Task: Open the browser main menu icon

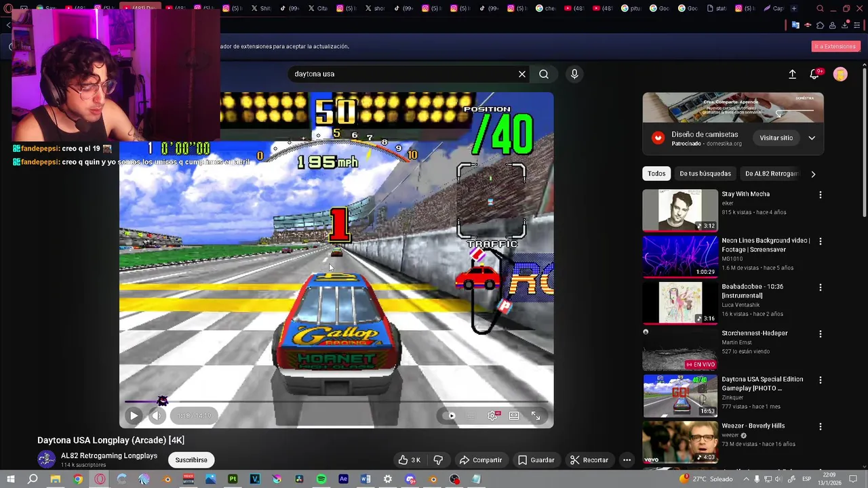Action: pos(857,25)
